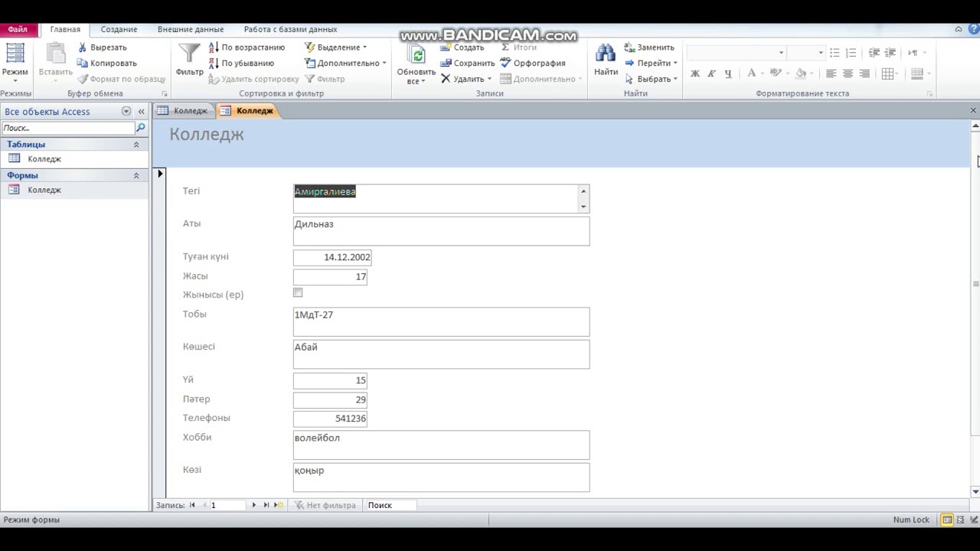Collapse the Формы group

pyautogui.click(x=136, y=175)
